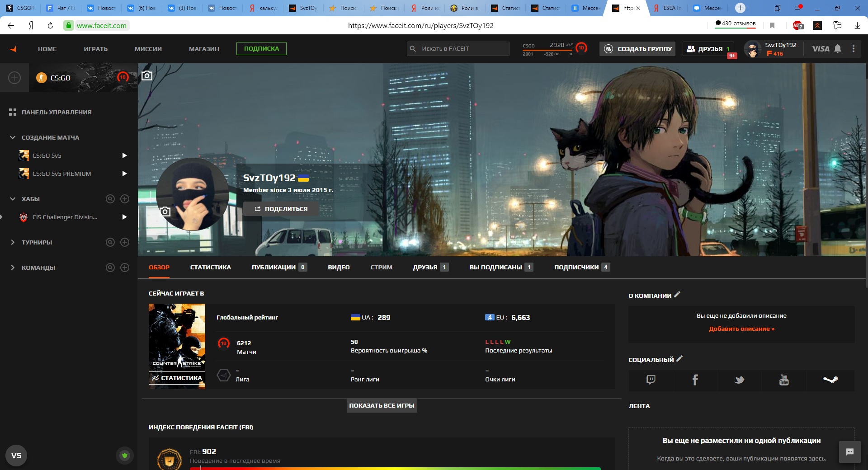Screen dimensions: 868x470
Task: Open the Twitter social link icon
Action: 740,380
